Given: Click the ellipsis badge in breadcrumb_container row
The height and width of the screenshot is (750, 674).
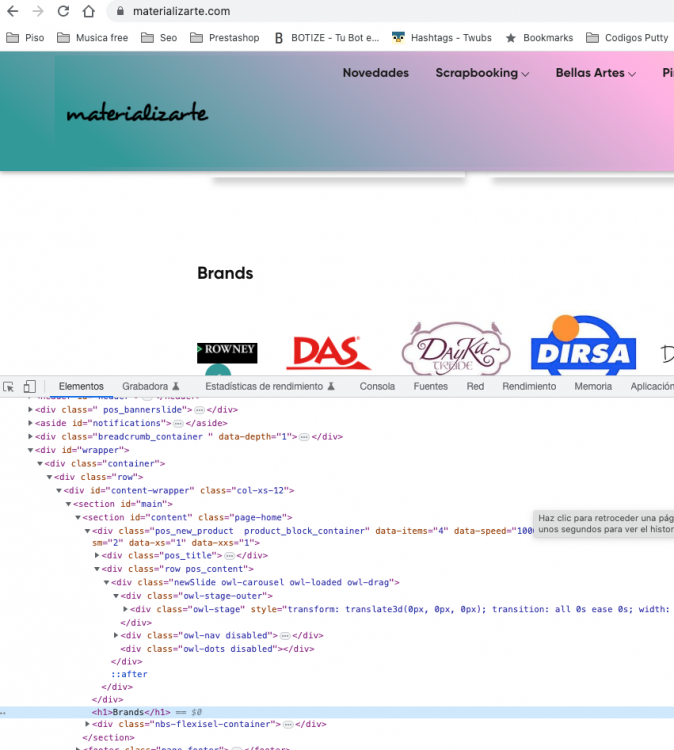Looking at the screenshot, I should click(304, 437).
